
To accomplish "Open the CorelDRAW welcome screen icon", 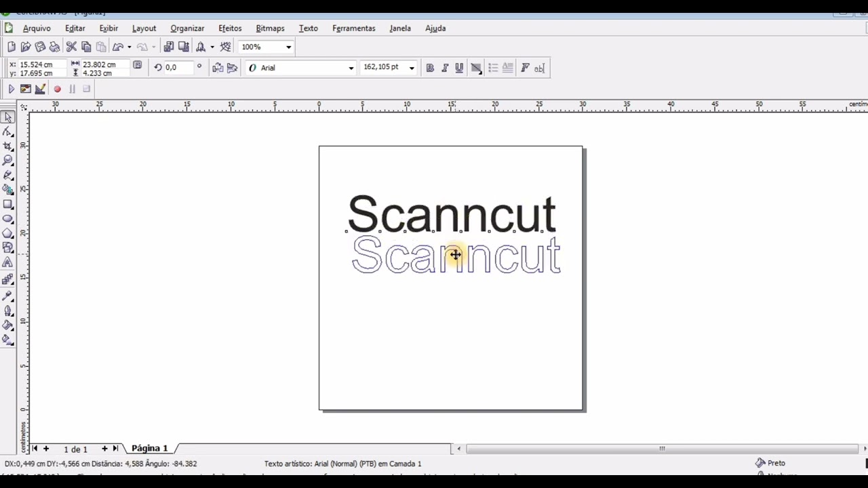I will pos(226,47).
